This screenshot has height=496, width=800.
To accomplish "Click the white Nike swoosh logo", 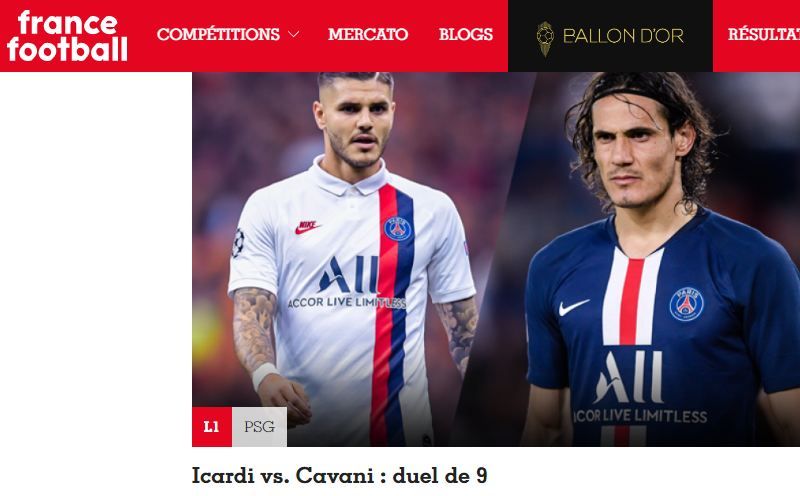I will 573,307.
